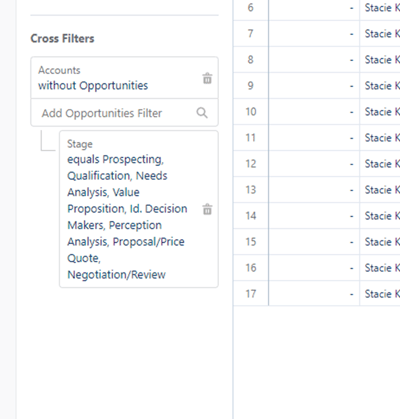Select row number 9 in the table

pyautogui.click(x=251, y=86)
